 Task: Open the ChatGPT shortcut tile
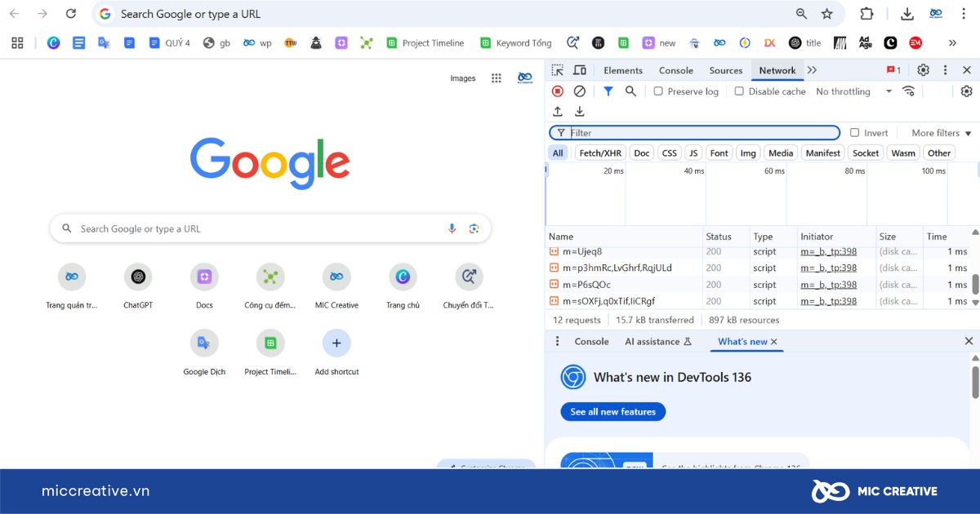pos(138,286)
